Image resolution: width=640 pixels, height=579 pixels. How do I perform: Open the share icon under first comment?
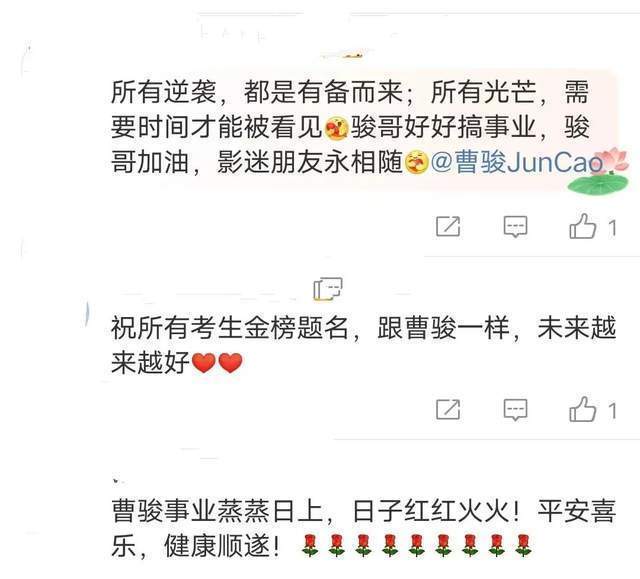pyautogui.click(x=448, y=226)
